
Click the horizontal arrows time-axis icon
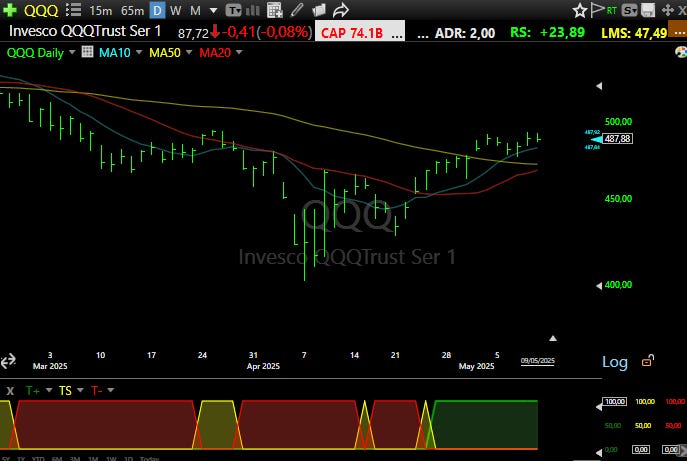pos(8,362)
